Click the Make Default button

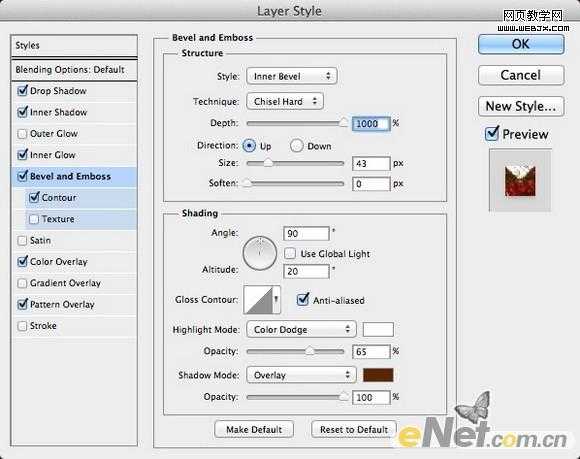click(254, 429)
